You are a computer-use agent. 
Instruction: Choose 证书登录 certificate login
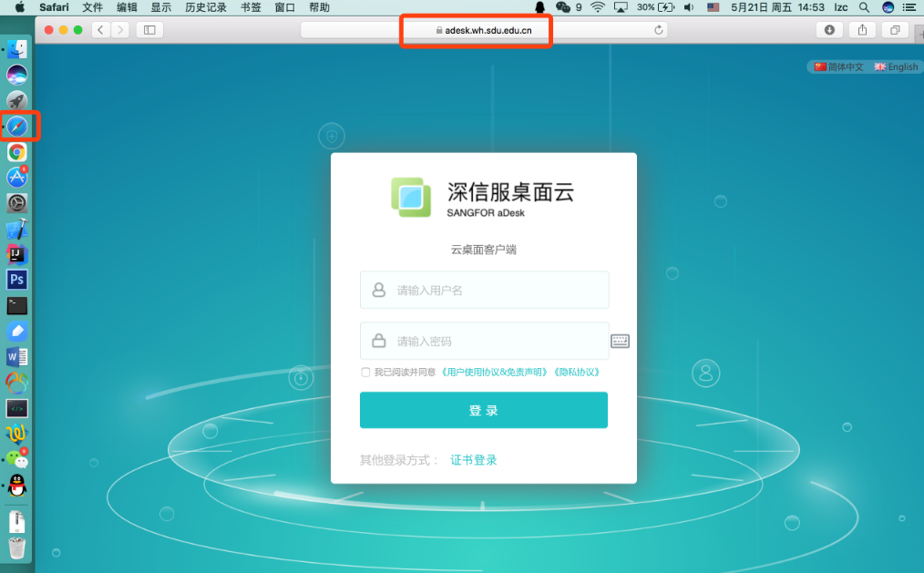[x=473, y=460]
